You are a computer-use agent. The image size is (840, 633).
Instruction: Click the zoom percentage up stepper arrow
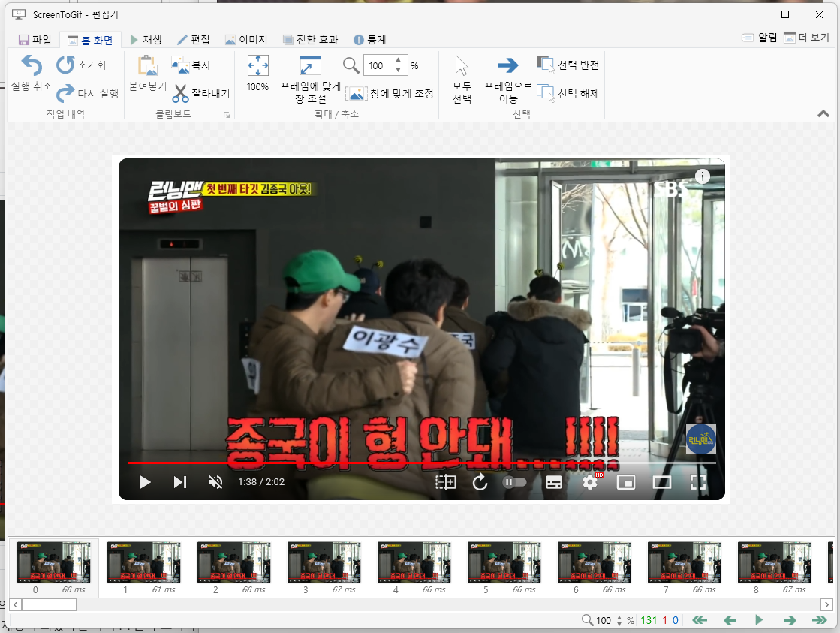(398, 60)
